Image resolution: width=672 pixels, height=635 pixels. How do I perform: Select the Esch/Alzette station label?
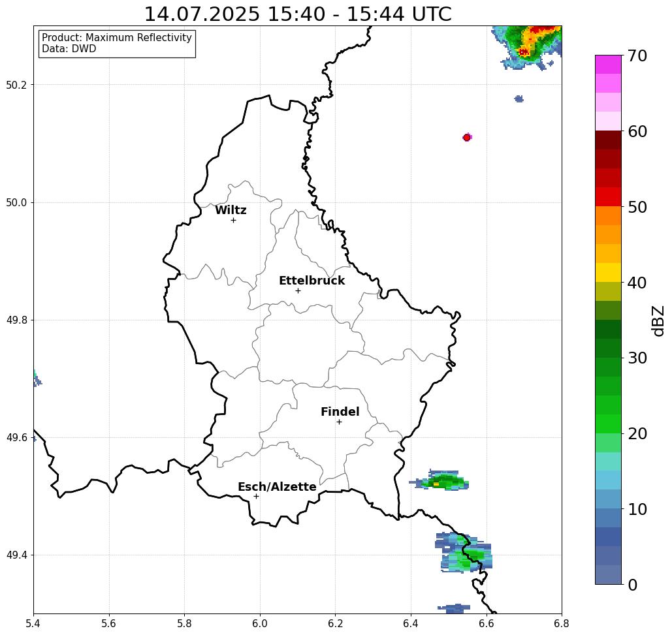tap(277, 487)
